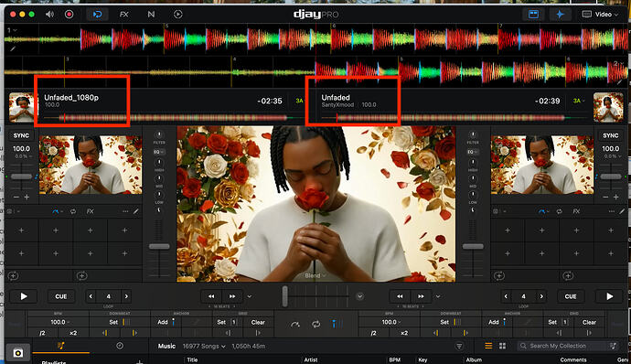Open the FX panel from top toolbar
This screenshot has width=631, height=364.
coord(124,15)
